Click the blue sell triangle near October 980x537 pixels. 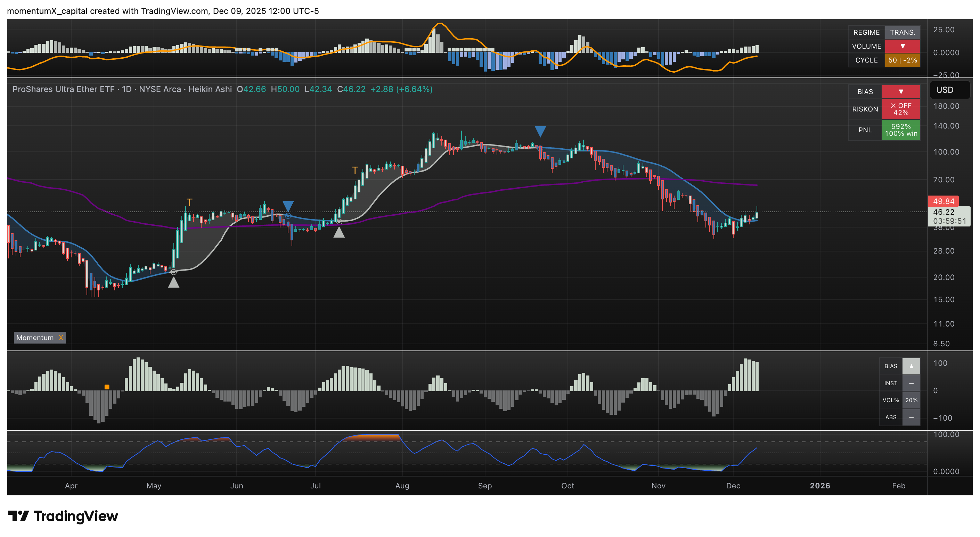tap(540, 131)
